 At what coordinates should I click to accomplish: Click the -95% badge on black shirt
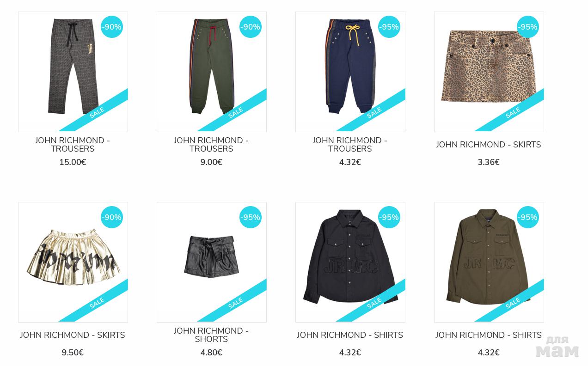pos(389,217)
